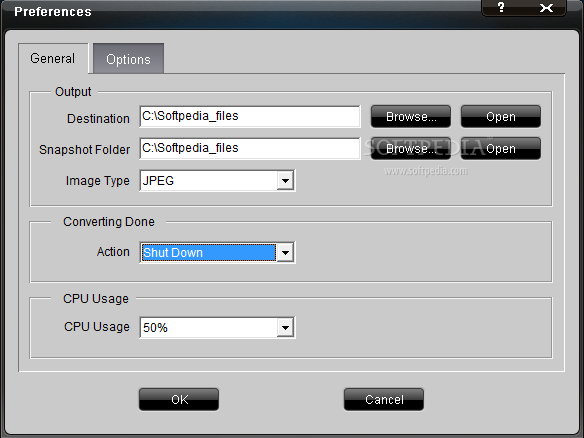The height and width of the screenshot is (438, 584).
Task: Click the Action label
Action: click(113, 252)
